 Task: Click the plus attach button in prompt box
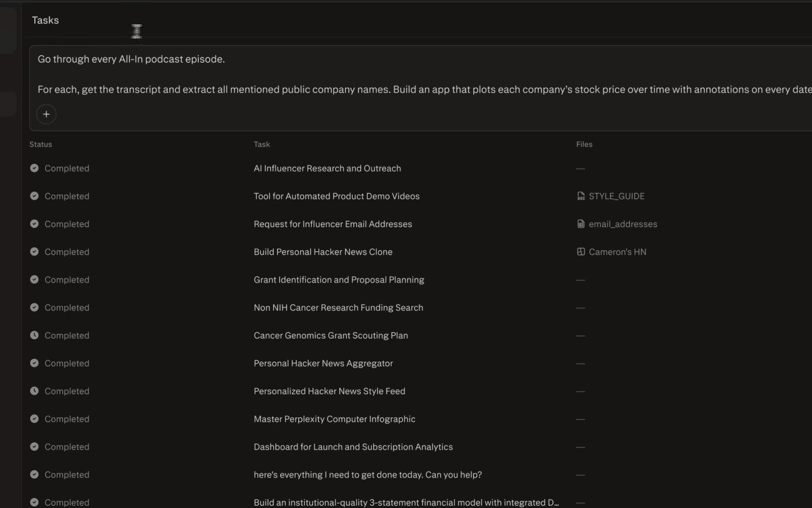46,114
